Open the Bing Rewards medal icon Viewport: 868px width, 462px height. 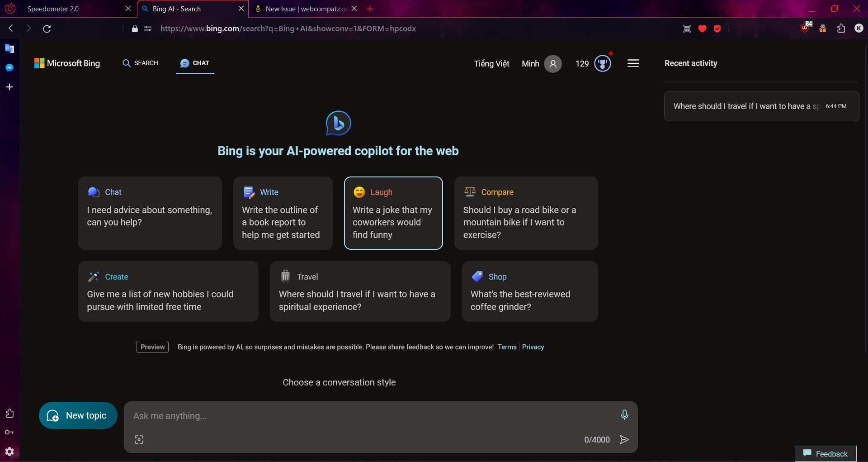(603, 63)
